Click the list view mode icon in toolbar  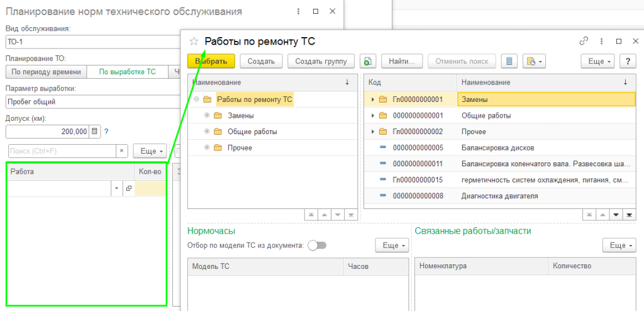coord(509,61)
